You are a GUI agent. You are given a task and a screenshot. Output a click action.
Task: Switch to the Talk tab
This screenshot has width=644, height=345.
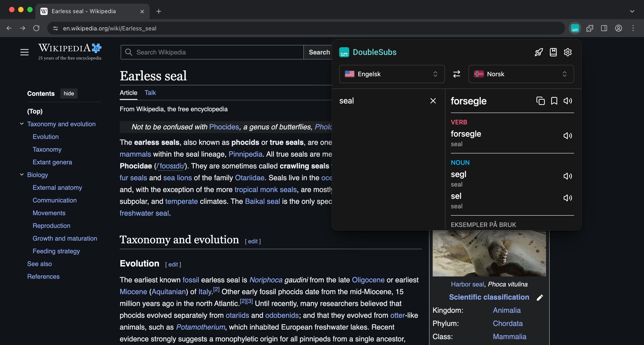coord(150,93)
